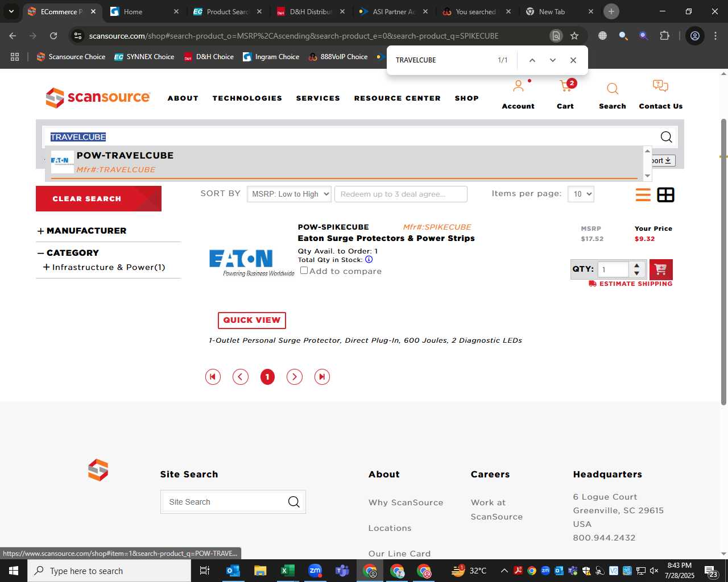The width and height of the screenshot is (728, 582).
Task: Open the Resource Center menu
Action: 398,98
